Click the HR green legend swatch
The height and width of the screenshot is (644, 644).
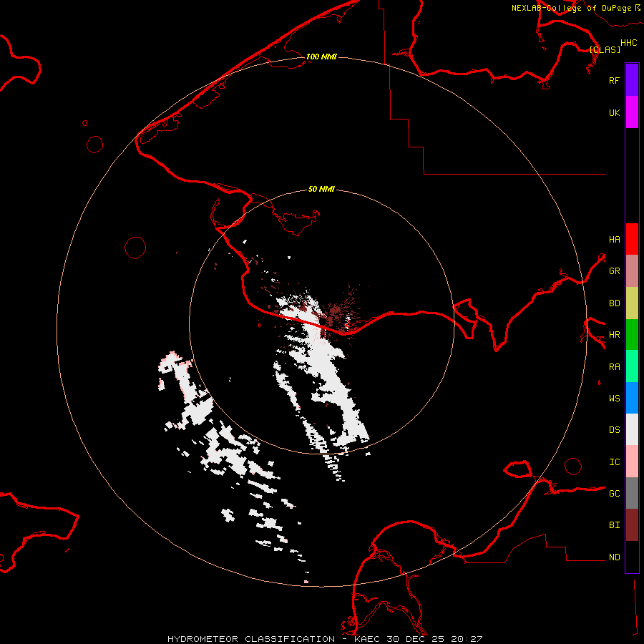(632, 335)
